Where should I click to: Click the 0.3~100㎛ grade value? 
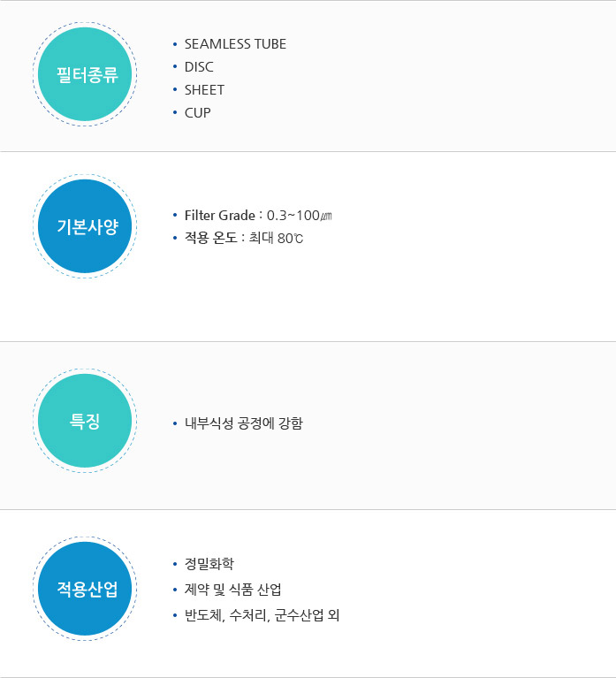click(x=299, y=216)
